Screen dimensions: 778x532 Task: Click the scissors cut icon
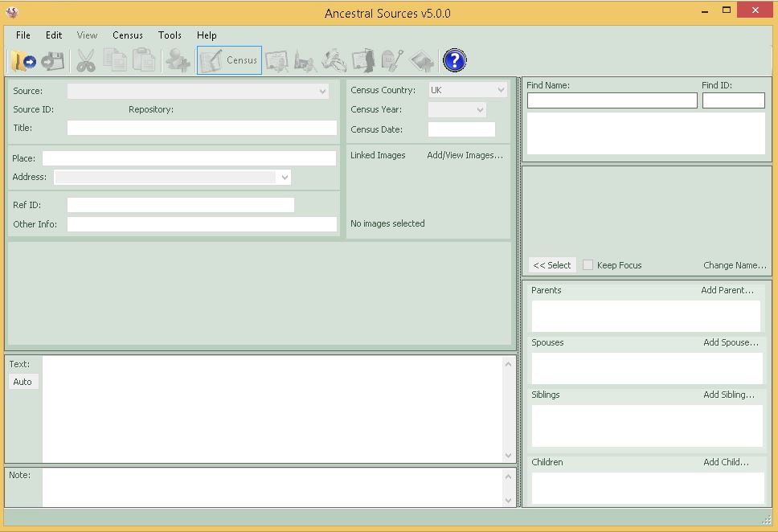point(86,60)
